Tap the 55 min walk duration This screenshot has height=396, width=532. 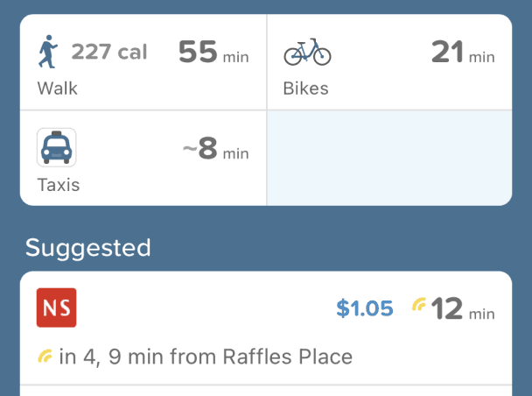click(x=213, y=53)
